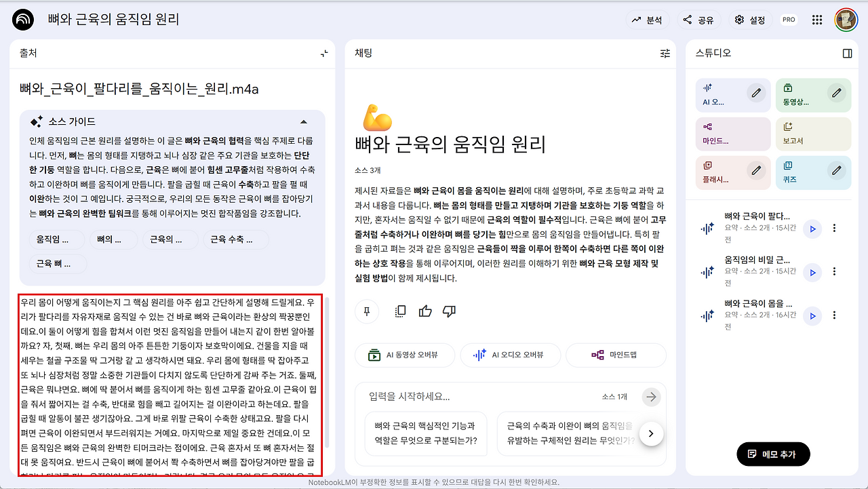Open the 보고서 studio card
Screen dimensions: 868x489
pyautogui.click(x=813, y=134)
